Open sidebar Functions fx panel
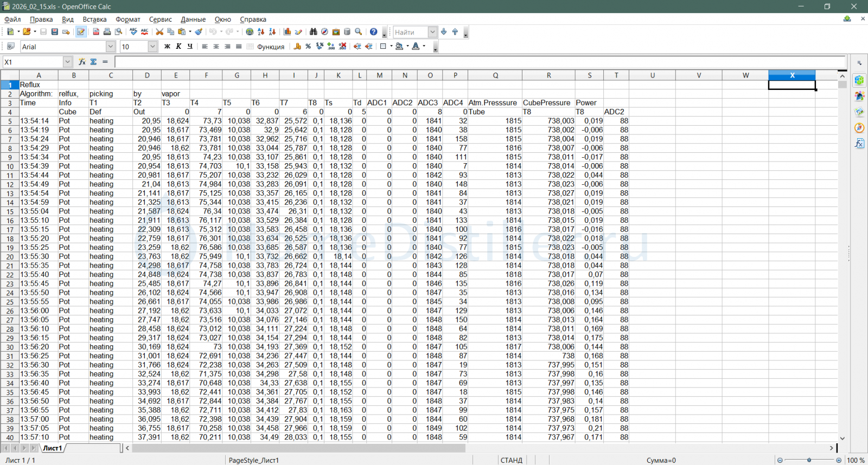The image size is (868, 465). tap(859, 144)
